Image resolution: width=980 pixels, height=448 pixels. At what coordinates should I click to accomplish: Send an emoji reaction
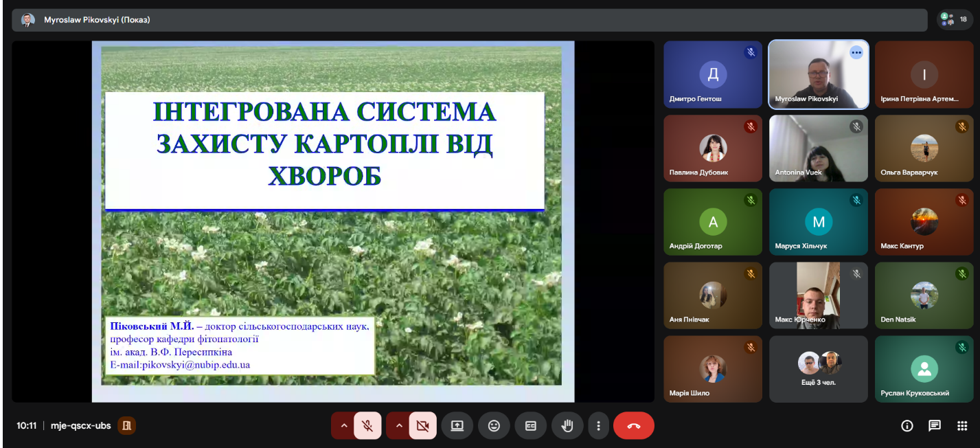click(494, 426)
